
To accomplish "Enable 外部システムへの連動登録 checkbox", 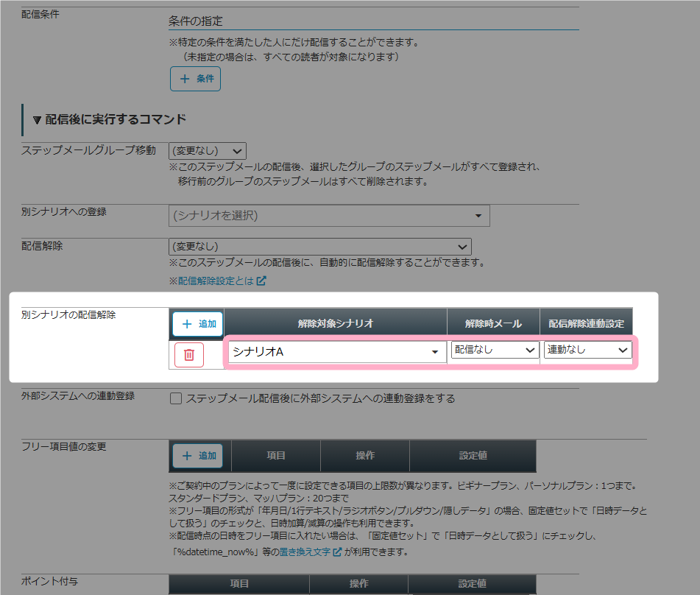I will tap(176, 398).
